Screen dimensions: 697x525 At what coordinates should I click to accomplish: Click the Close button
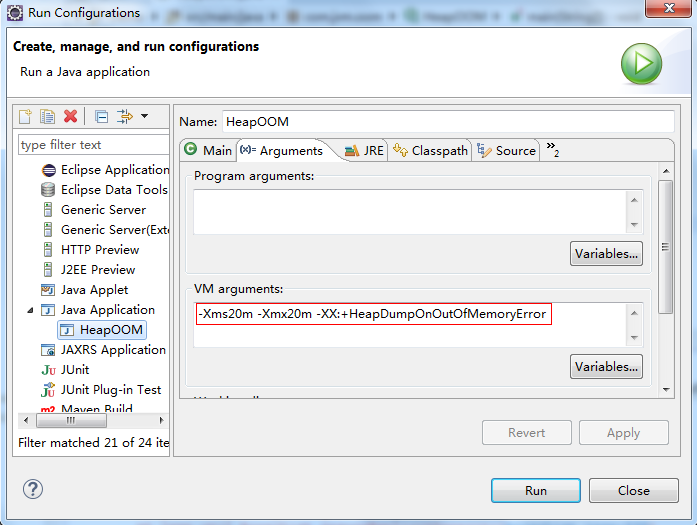pos(633,490)
